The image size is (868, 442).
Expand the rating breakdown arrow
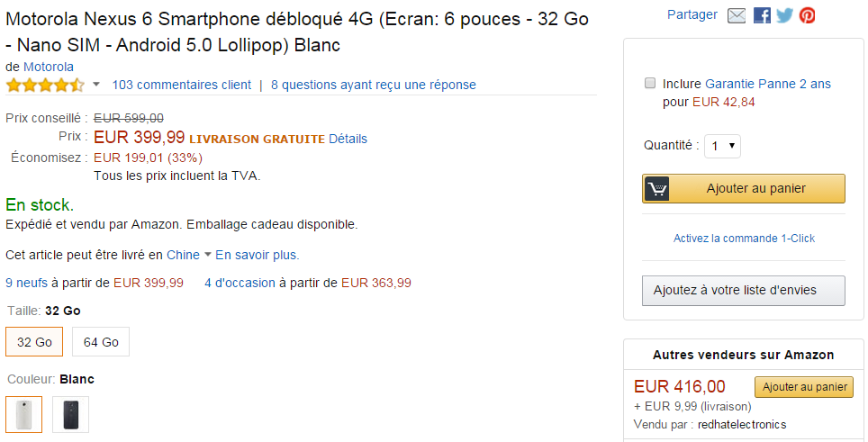[96, 85]
